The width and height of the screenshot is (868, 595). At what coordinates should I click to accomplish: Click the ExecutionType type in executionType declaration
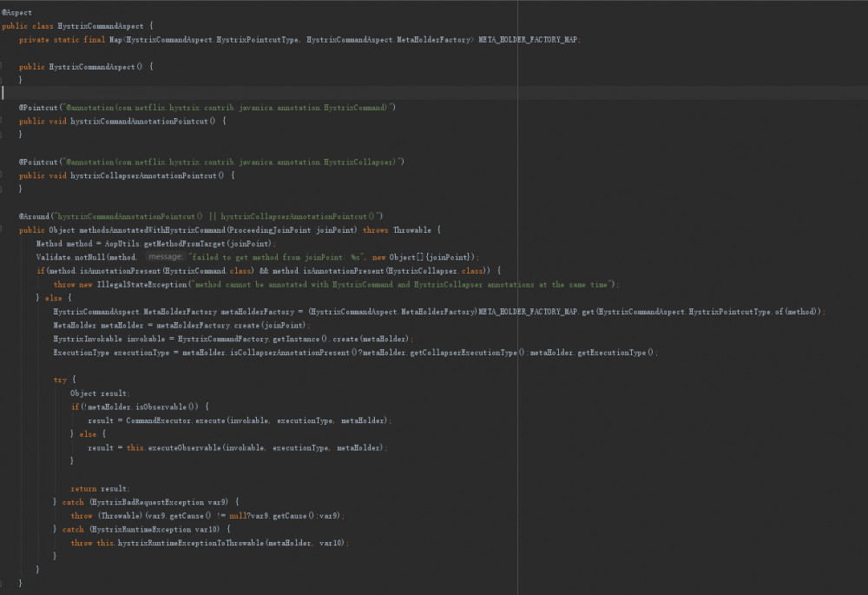[x=81, y=353]
